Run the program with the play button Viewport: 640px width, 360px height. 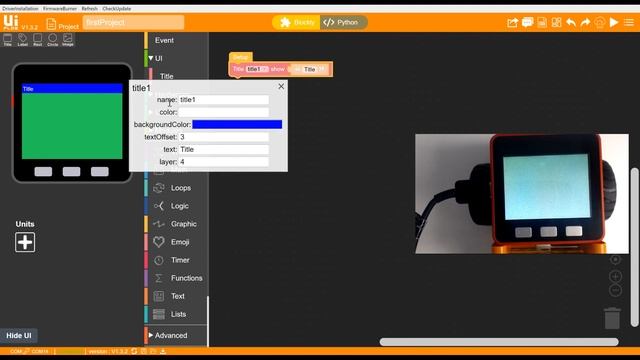click(x=614, y=22)
